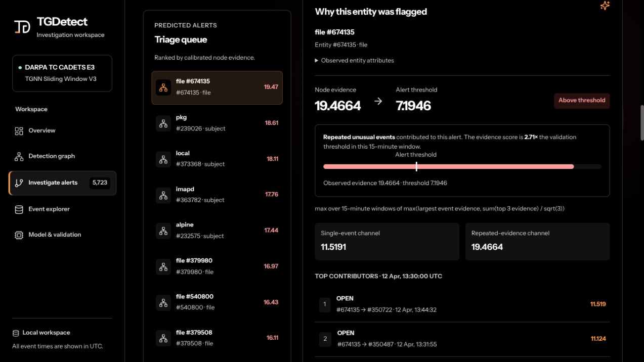Screen dimensions: 644x362
Task: Click Node evidence value 19.4664
Action: point(337,106)
